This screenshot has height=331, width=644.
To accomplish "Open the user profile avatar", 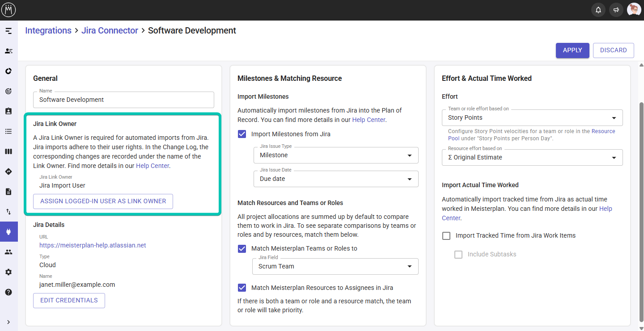I will [x=634, y=10].
